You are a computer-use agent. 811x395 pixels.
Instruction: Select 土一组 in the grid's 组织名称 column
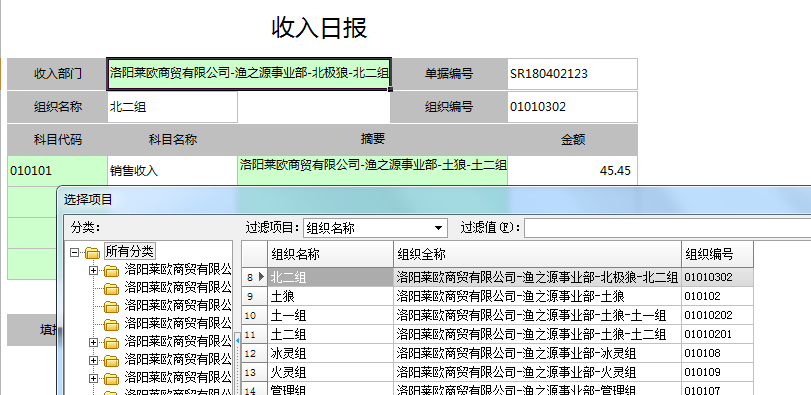click(x=331, y=315)
